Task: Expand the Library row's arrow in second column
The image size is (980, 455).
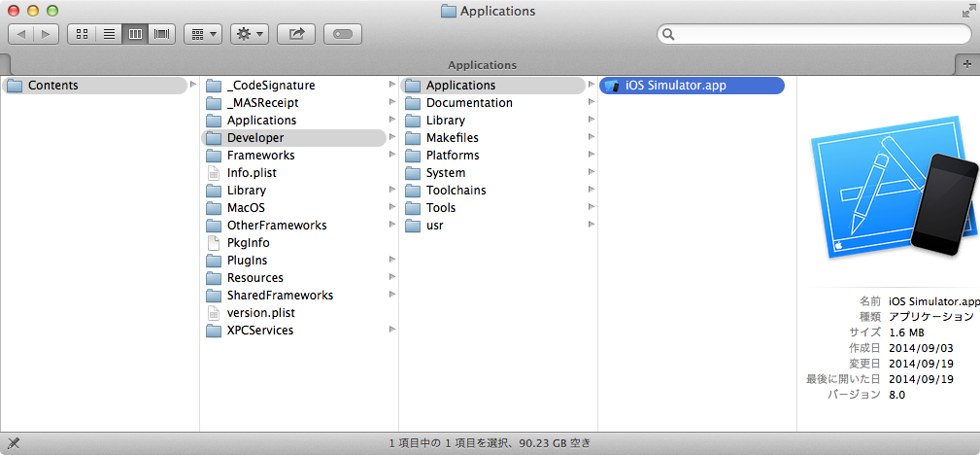Action: pyautogui.click(x=391, y=190)
